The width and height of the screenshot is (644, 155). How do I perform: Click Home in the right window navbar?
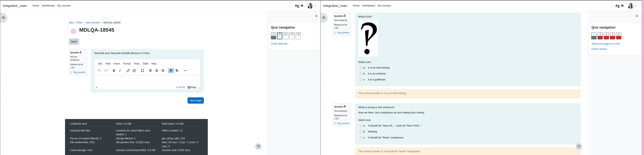[x=356, y=6]
